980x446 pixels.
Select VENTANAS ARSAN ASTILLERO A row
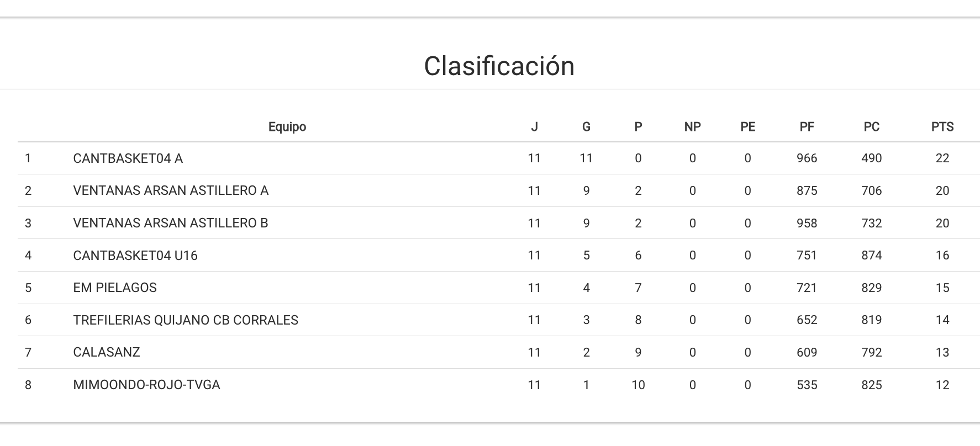171,190
